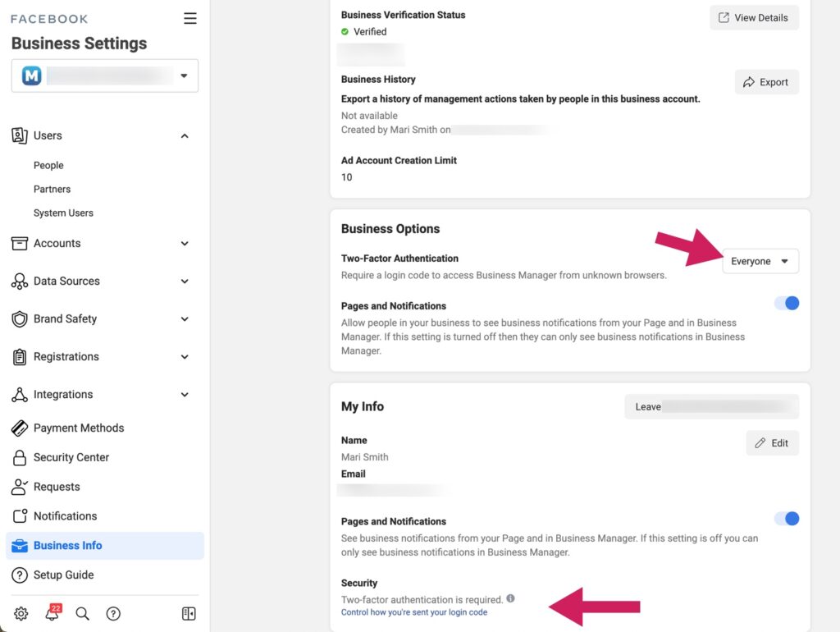Open People under Users
This screenshot has width=840, height=632.
pos(48,165)
